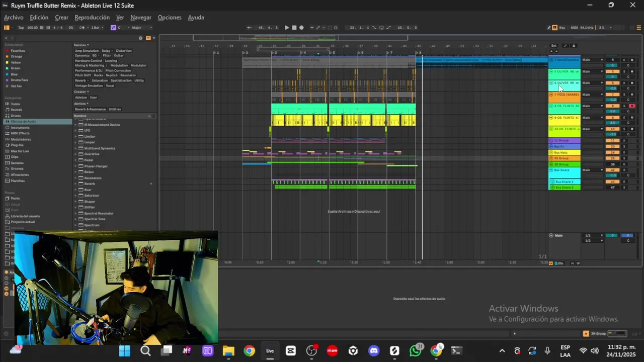Arm the 10 OS FLINT2 track
The width and height of the screenshot is (644, 362).
[x=632, y=129]
